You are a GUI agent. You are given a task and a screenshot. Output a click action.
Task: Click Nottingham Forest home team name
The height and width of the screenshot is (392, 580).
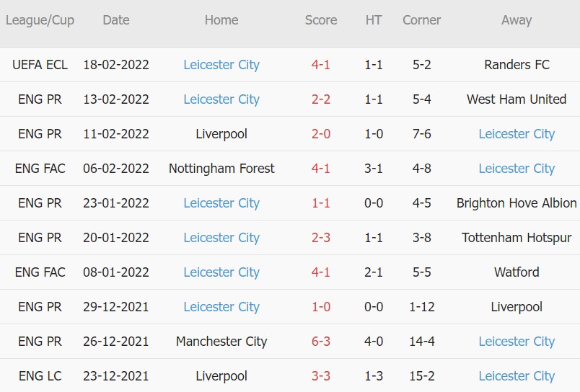221,169
